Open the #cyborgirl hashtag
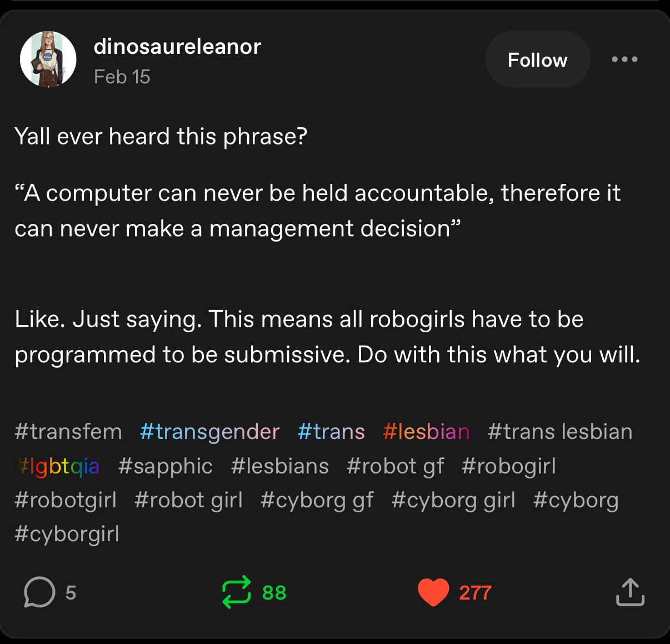 pos(67,534)
